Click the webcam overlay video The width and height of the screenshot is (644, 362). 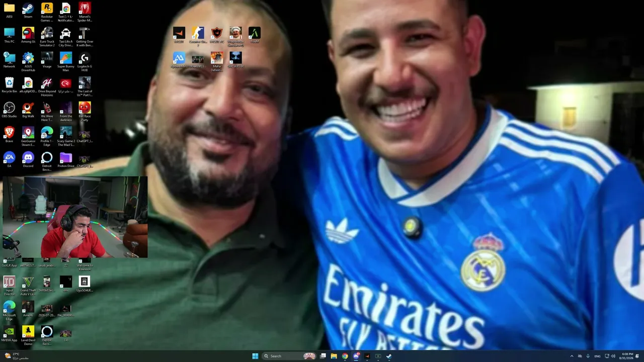point(74,217)
